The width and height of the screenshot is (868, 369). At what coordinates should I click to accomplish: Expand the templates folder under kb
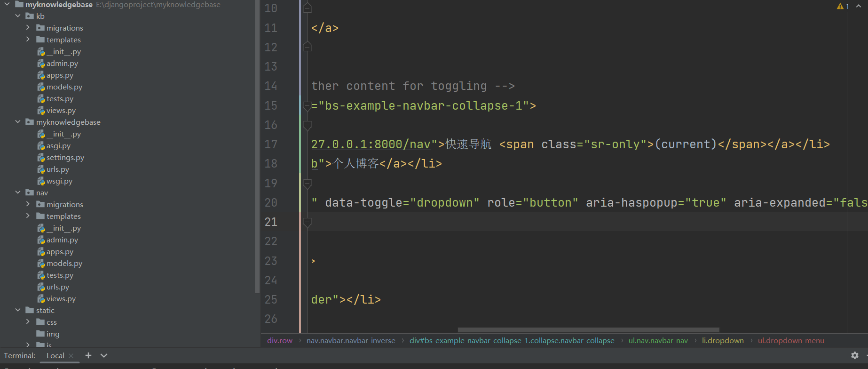coord(28,40)
